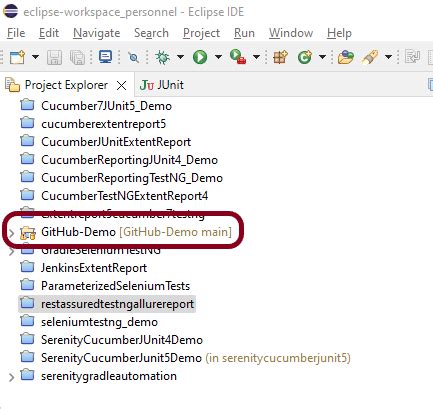Click the New wizard toolbar icon
This screenshot has height=409, width=433.
(x=18, y=57)
